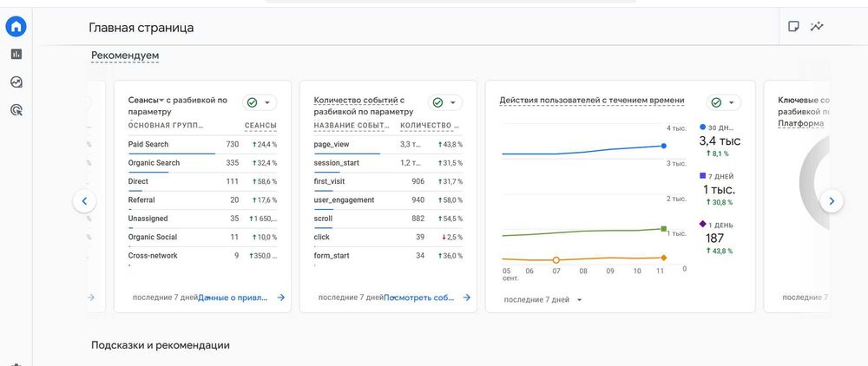Open the notes icon in header
This screenshot has height=366, width=868.
click(793, 27)
